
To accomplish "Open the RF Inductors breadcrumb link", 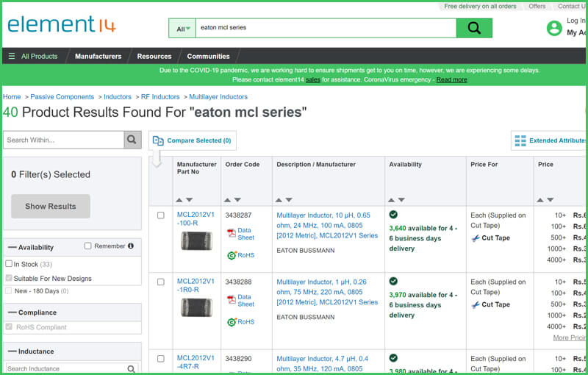I will click(160, 97).
